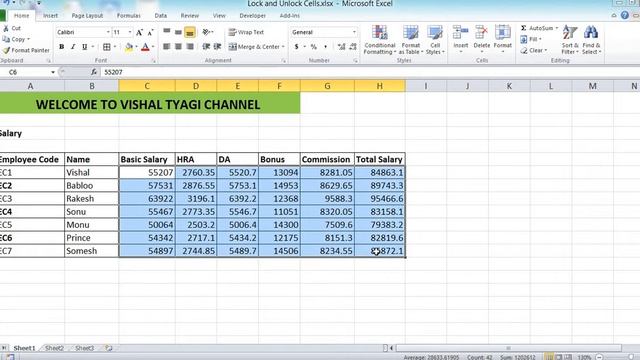Open the Data tab
This screenshot has width=640, height=360.
click(x=161, y=16)
